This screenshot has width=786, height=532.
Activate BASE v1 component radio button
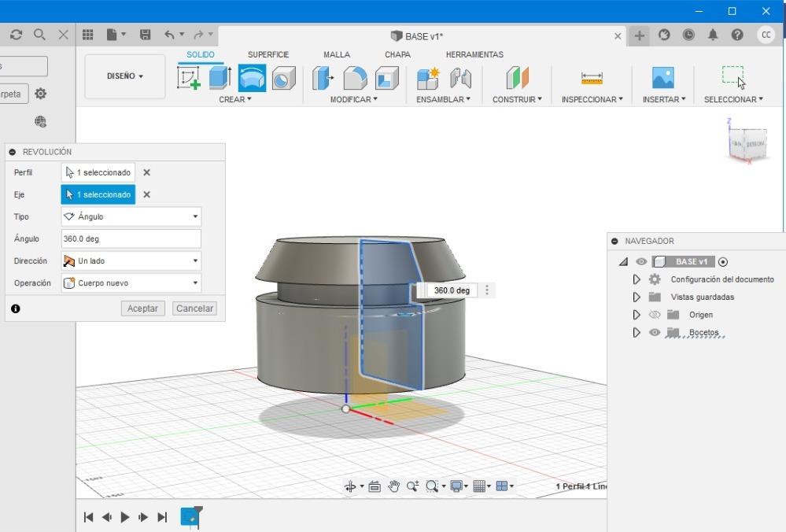[723, 262]
